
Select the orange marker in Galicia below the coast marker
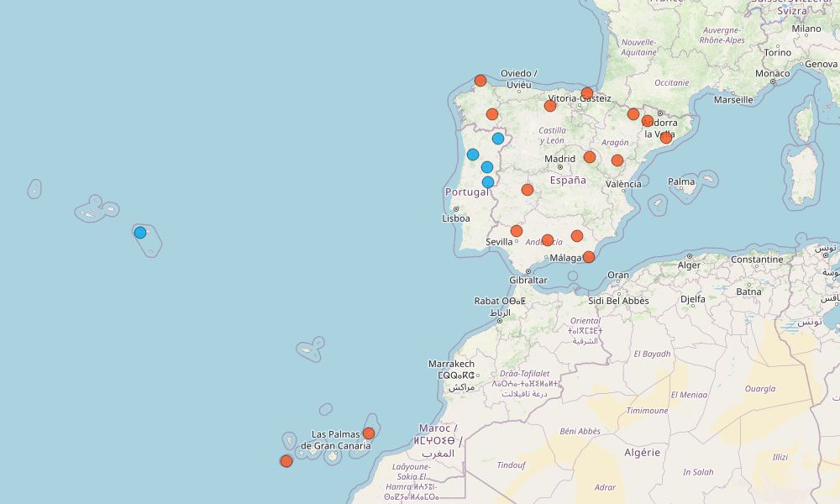coord(492,114)
